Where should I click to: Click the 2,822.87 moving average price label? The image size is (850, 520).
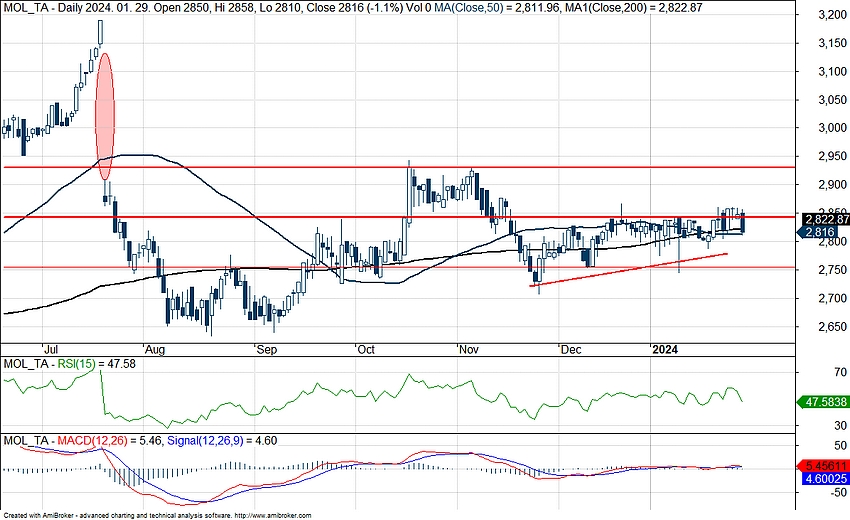(826, 219)
